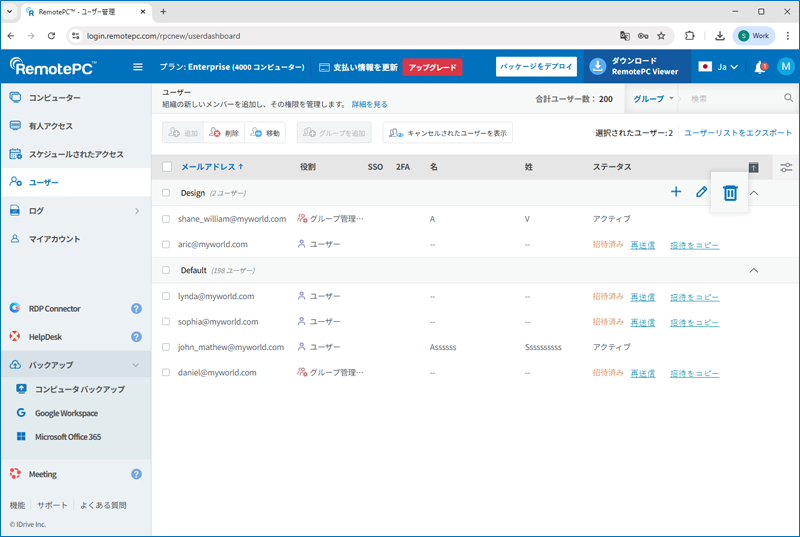Open the Chrome three-dot menu
800x537 pixels.
tap(788, 36)
